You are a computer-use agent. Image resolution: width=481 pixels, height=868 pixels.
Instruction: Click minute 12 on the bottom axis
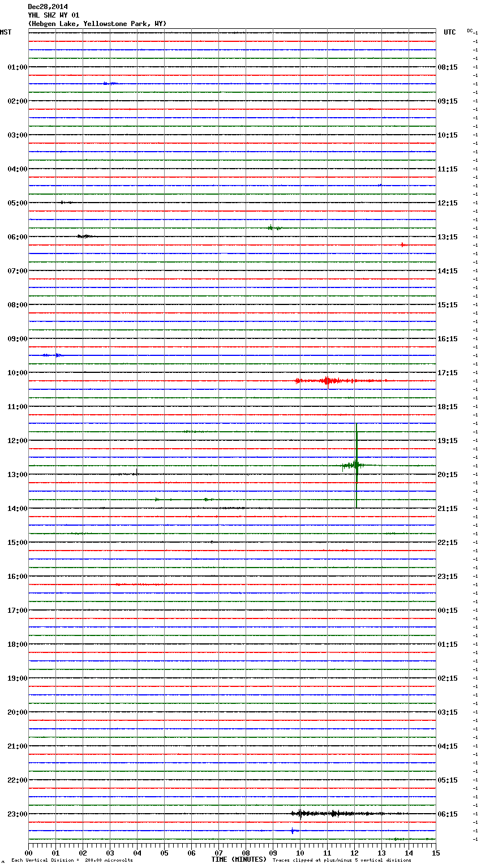pyautogui.click(x=354, y=853)
